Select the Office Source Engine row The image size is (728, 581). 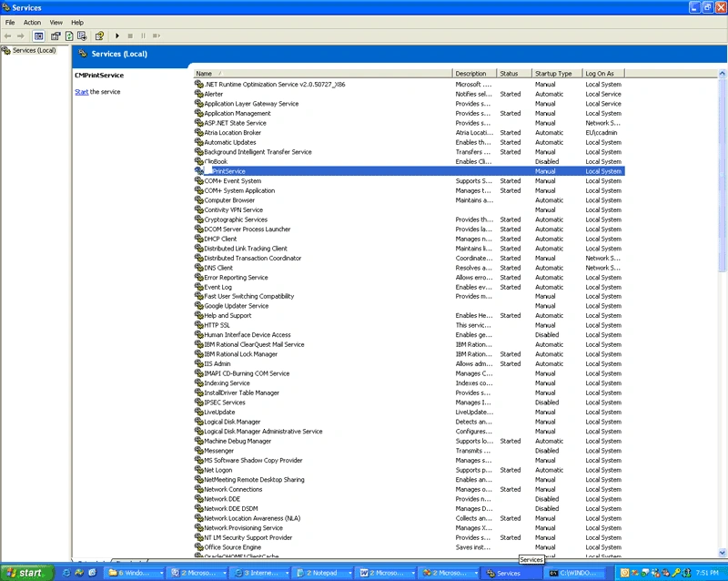(x=409, y=547)
